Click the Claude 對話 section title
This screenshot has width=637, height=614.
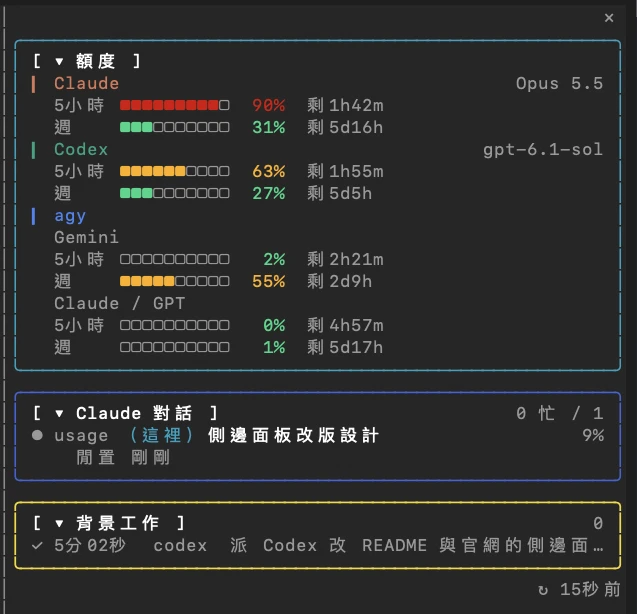tap(134, 414)
